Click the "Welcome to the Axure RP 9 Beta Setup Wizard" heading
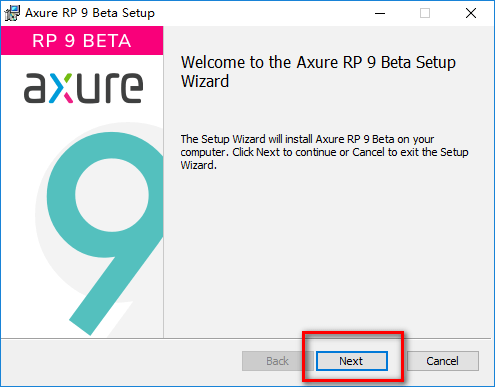Image resolution: width=495 pixels, height=387 pixels. [318, 72]
